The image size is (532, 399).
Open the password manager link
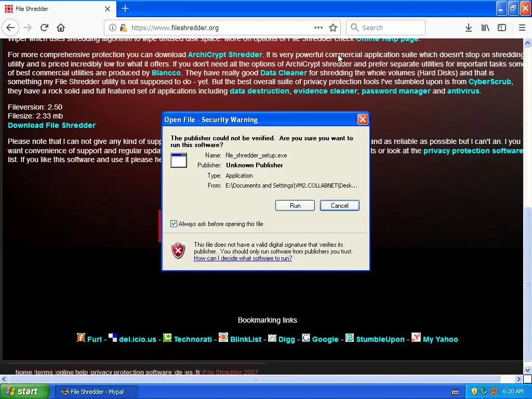[x=396, y=91]
